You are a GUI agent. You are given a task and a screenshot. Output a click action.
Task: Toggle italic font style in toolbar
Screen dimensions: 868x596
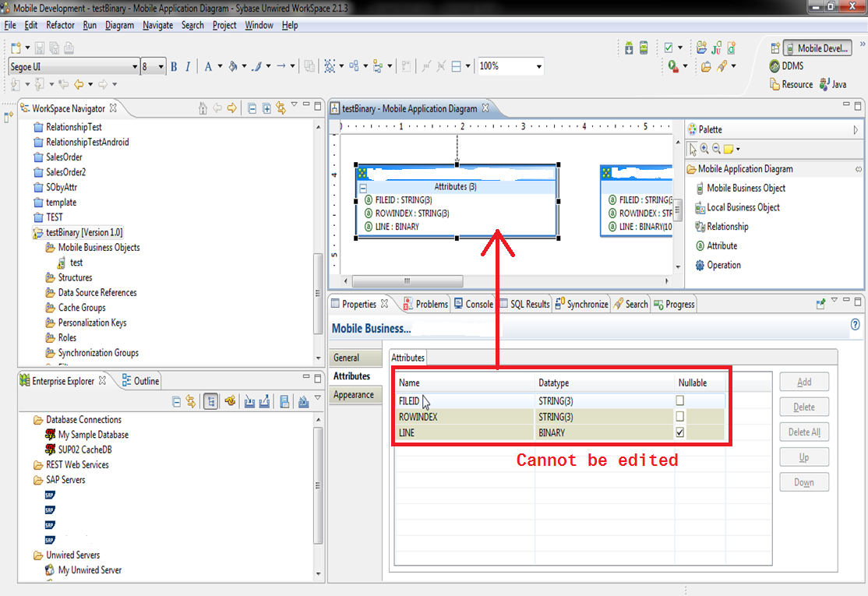[188, 67]
